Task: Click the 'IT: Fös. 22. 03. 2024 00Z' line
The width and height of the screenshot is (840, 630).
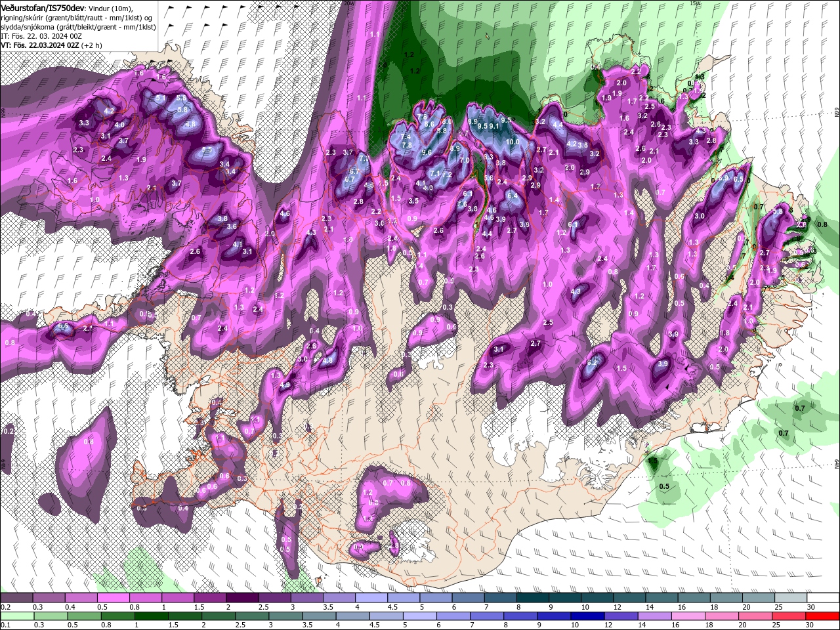Action: [x=41, y=36]
